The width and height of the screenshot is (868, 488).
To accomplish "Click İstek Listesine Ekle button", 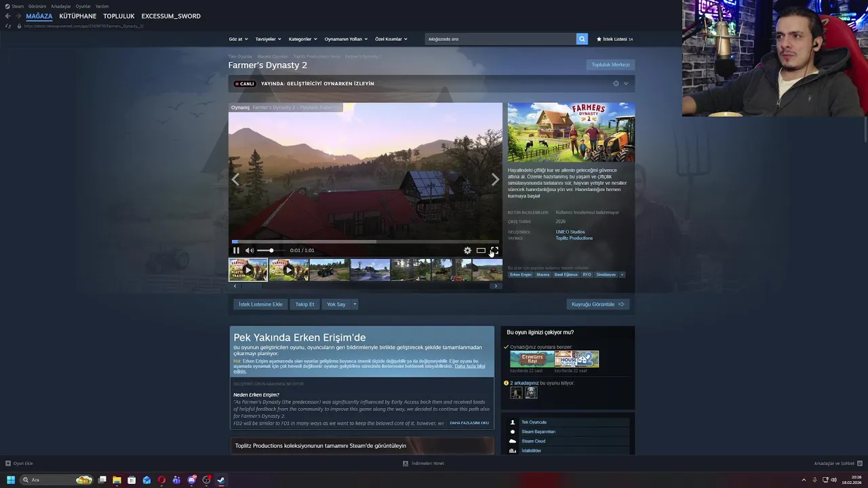I will (x=260, y=304).
